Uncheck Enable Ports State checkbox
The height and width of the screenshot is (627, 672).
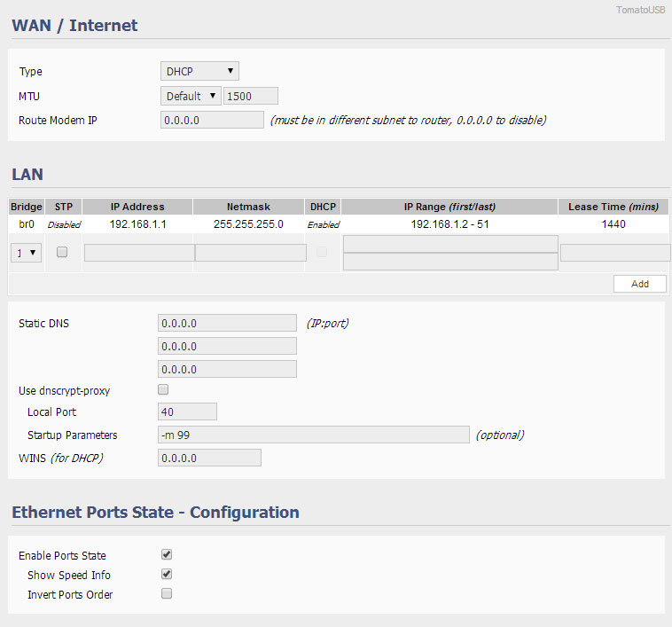[167, 554]
